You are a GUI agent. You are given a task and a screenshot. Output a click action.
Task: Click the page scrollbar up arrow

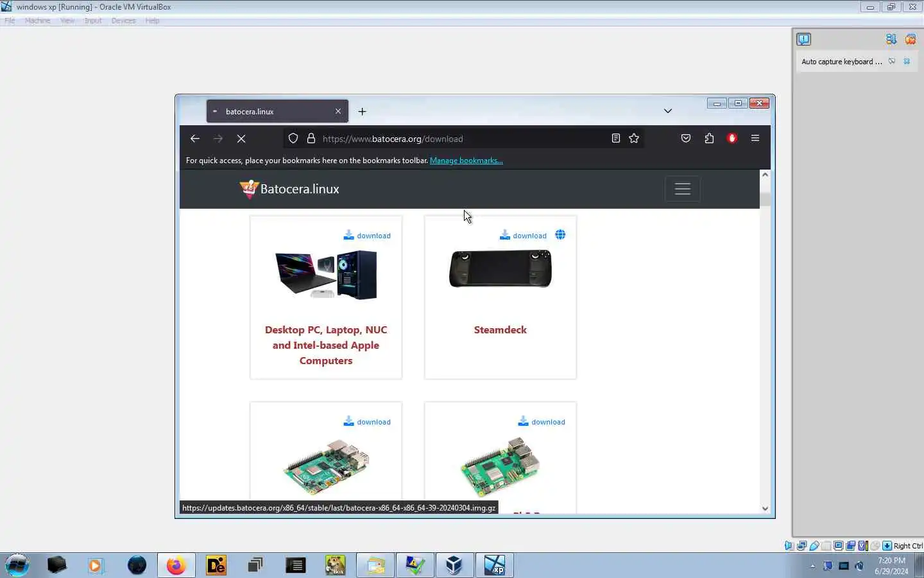765,175
